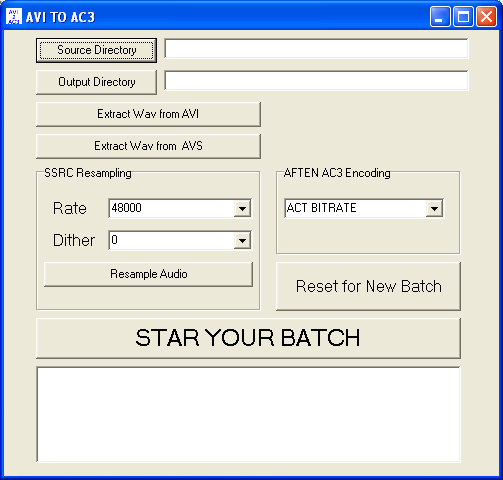
Task: Click the source directory path field
Action: 316,49
